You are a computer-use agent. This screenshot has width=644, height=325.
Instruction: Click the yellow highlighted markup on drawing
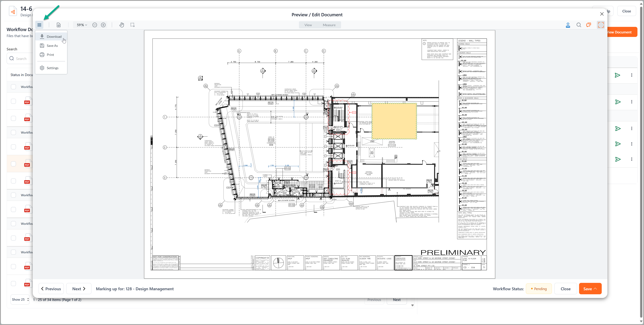(394, 121)
